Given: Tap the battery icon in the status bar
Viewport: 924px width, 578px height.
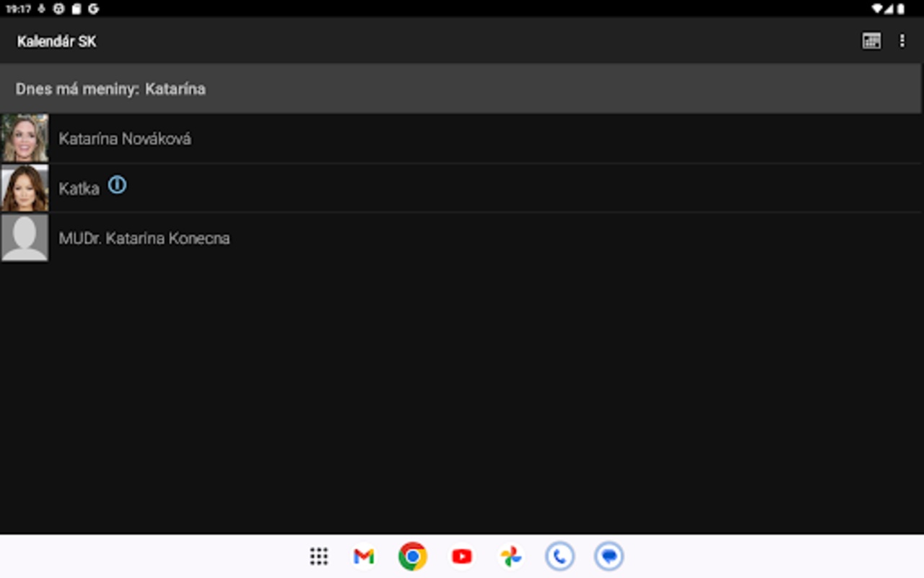Looking at the screenshot, I should pos(901,9).
